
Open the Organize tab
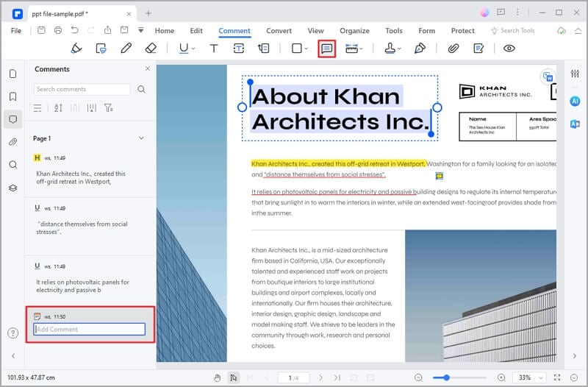tap(354, 31)
